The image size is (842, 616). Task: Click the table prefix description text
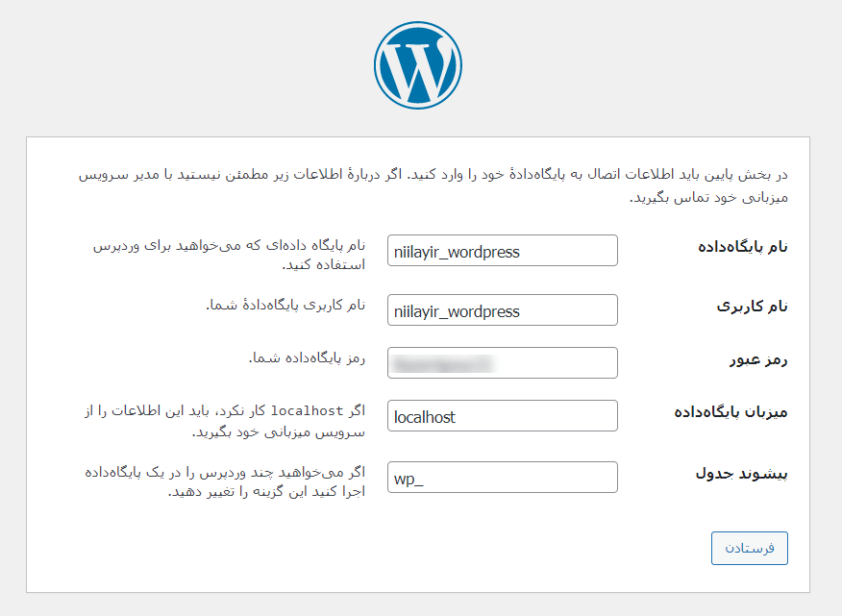(225, 481)
